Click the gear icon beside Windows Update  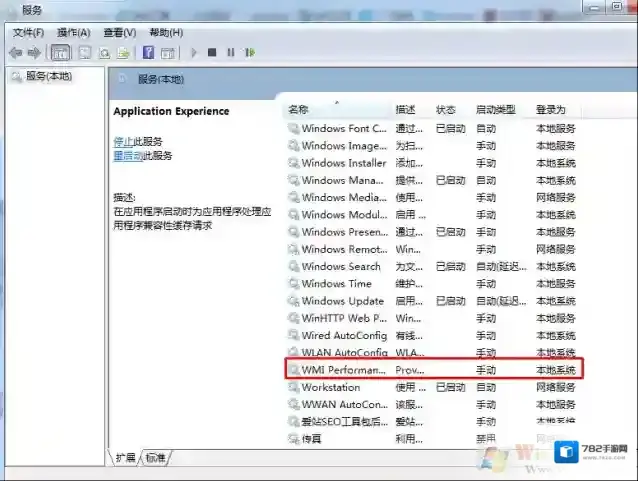point(294,301)
